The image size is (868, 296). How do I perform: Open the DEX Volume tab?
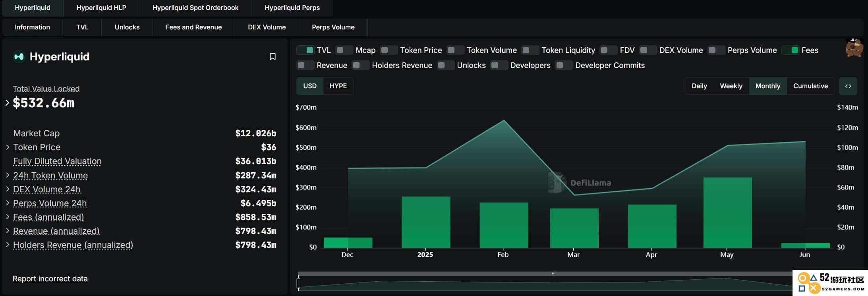point(267,27)
